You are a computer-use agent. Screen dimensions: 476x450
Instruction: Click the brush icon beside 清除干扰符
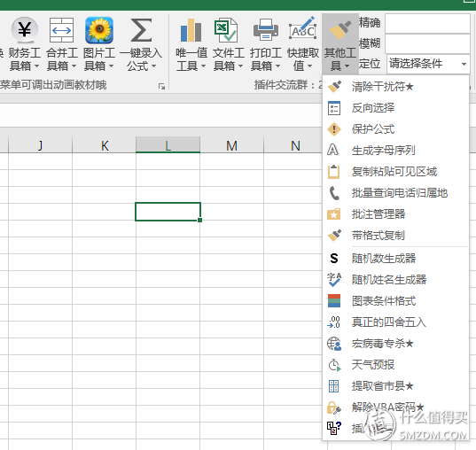[334, 87]
